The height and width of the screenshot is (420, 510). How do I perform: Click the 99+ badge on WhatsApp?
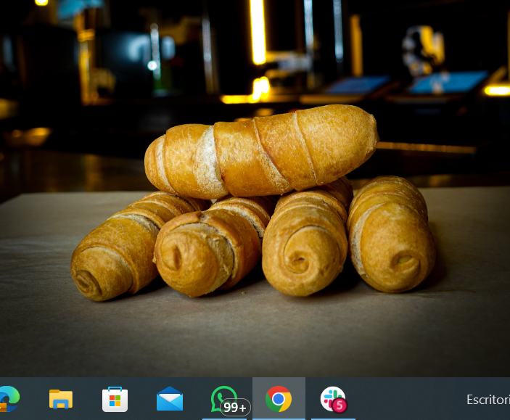coord(236,408)
